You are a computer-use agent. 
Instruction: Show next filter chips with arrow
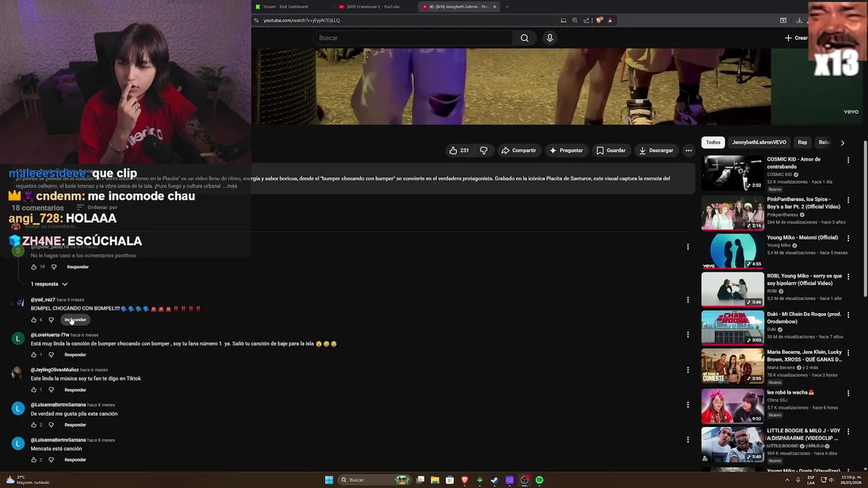(x=842, y=142)
